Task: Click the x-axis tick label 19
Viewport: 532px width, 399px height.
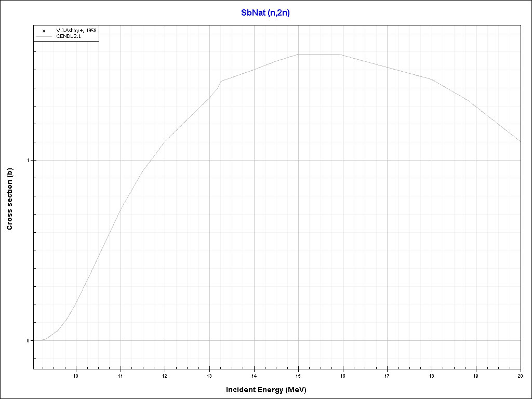Action: click(x=476, y=376)
